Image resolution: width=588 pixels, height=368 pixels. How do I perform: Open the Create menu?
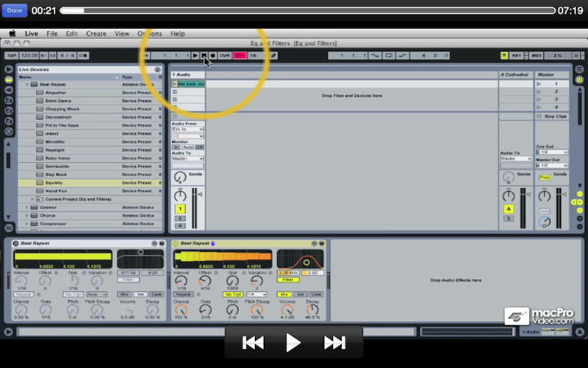[96, 34]
